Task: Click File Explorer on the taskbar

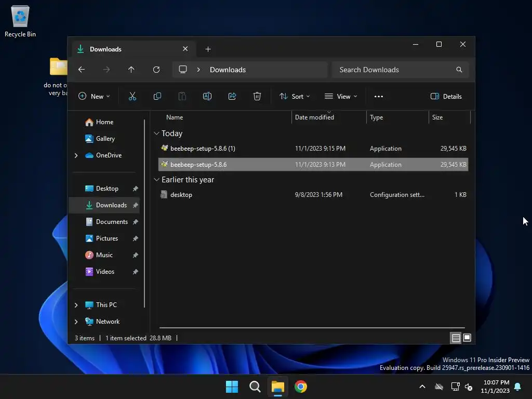Action: click(277, 387)
